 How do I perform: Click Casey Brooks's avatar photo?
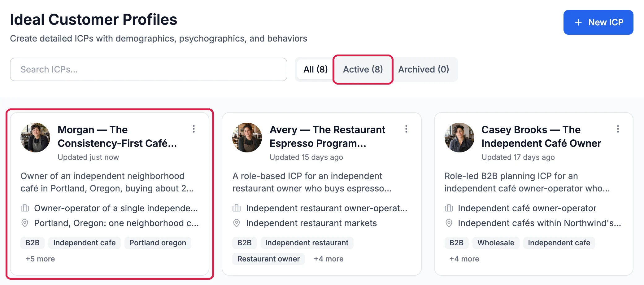[x=459, y=138]
